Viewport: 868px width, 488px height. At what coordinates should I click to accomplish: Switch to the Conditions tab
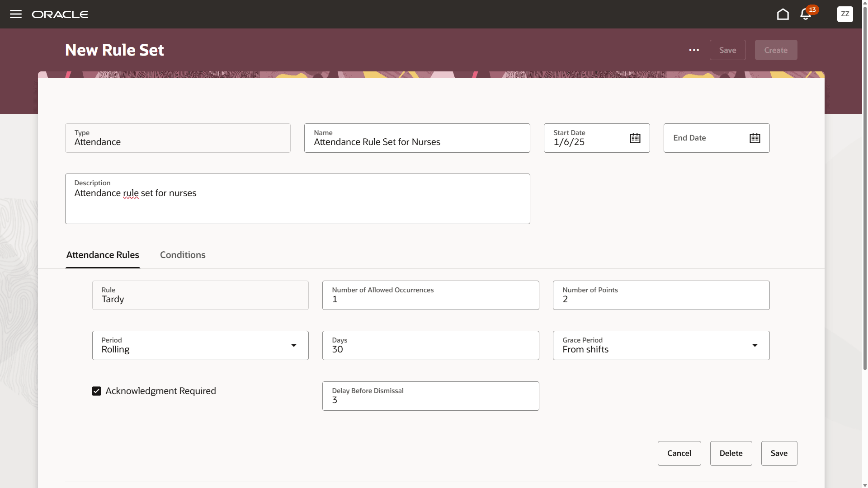(183, 255)
